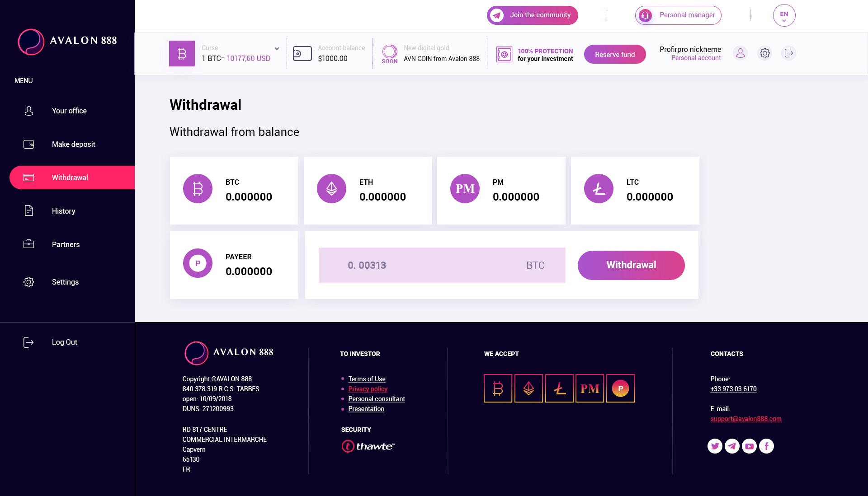Click the PAYEER currency icon
The image size is (868, 496).
point(198,263)
